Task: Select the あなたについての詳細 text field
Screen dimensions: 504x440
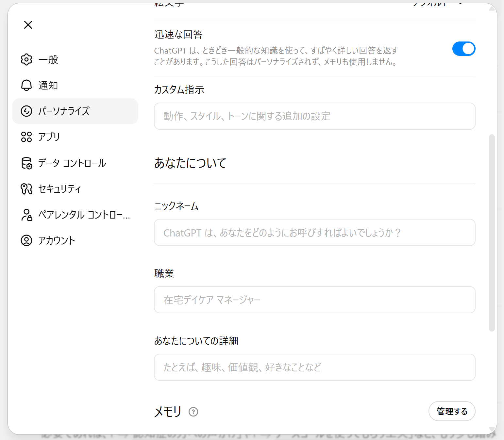Action: [x=314, y=367]
